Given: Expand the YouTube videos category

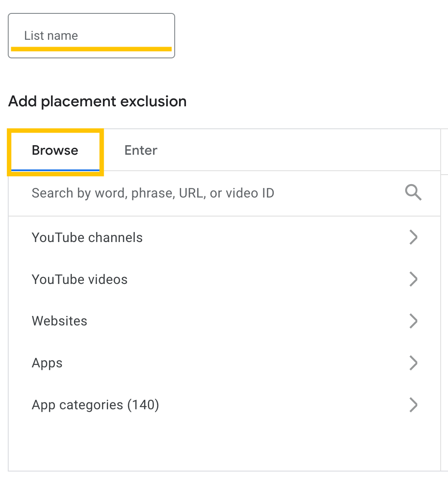Looking at the screenshot, I should pos(413,279).
